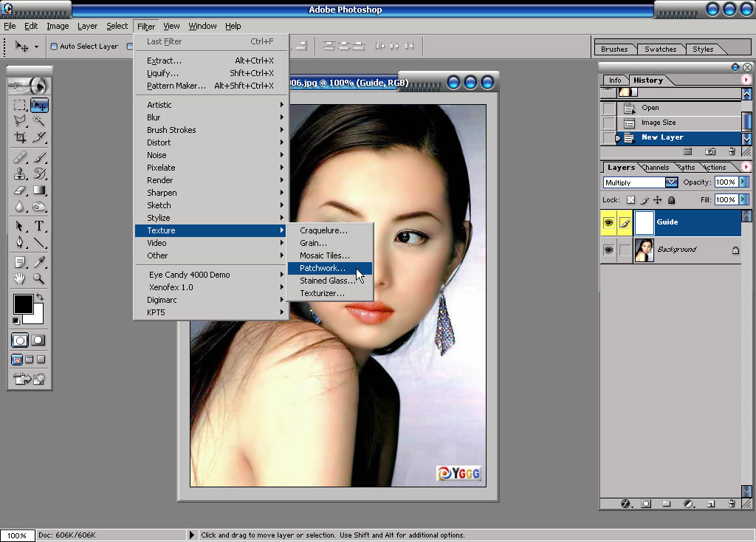756x542 pixels.
Task: Choose the Eraser tool
Action: point(20,191)
